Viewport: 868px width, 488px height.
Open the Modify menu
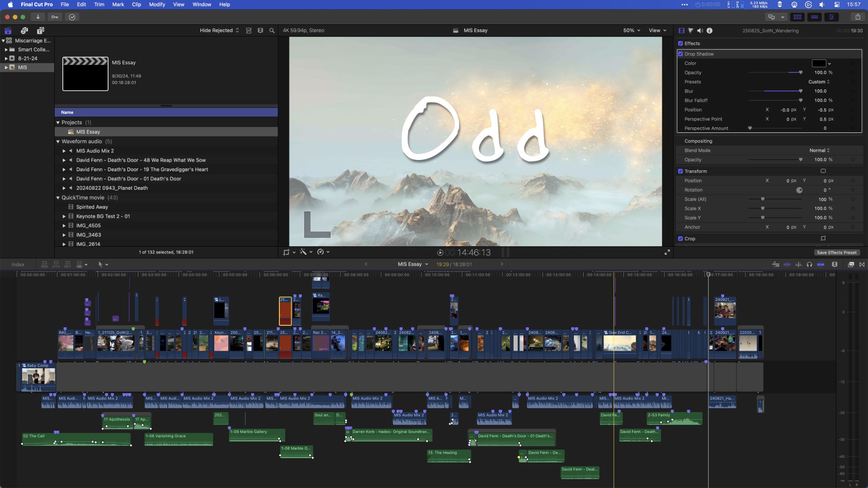[157, 4]
